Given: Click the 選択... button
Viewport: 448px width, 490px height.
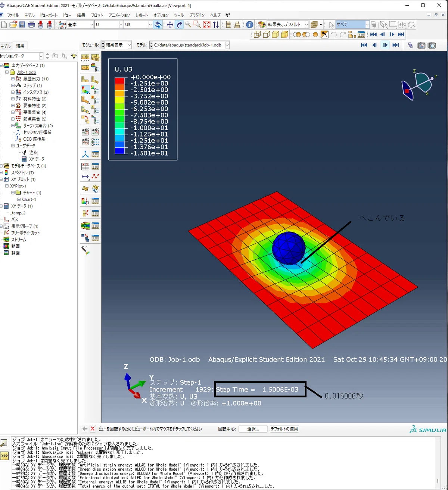Looking at the screenshot, I should pos(253,429).
